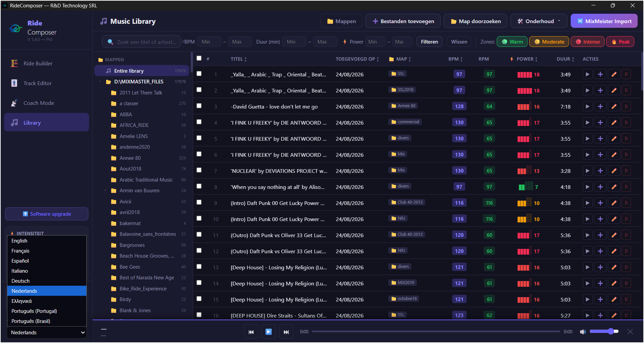Filter by the Warm zone

[512, 42]
